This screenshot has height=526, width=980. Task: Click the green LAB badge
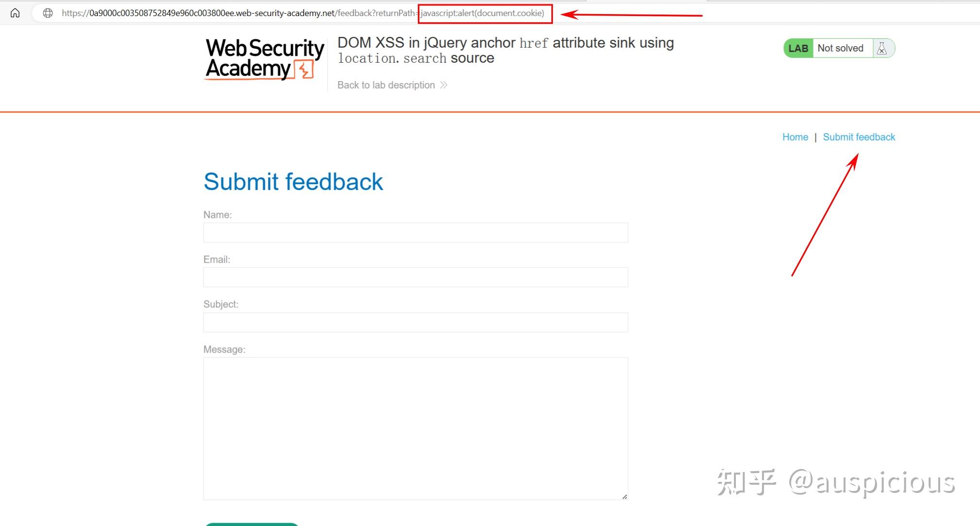(797, 48)
